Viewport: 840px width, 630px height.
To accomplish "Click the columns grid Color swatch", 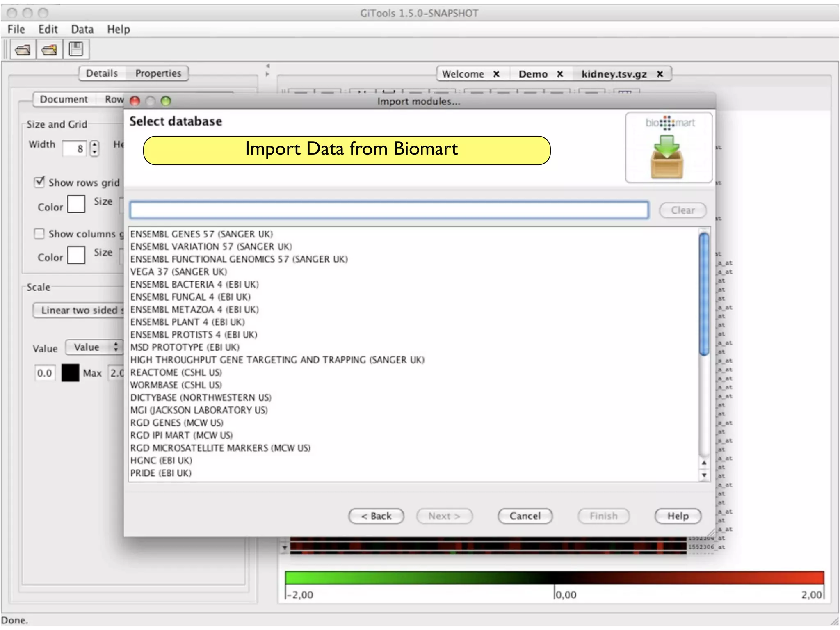I will click(76, 255).
